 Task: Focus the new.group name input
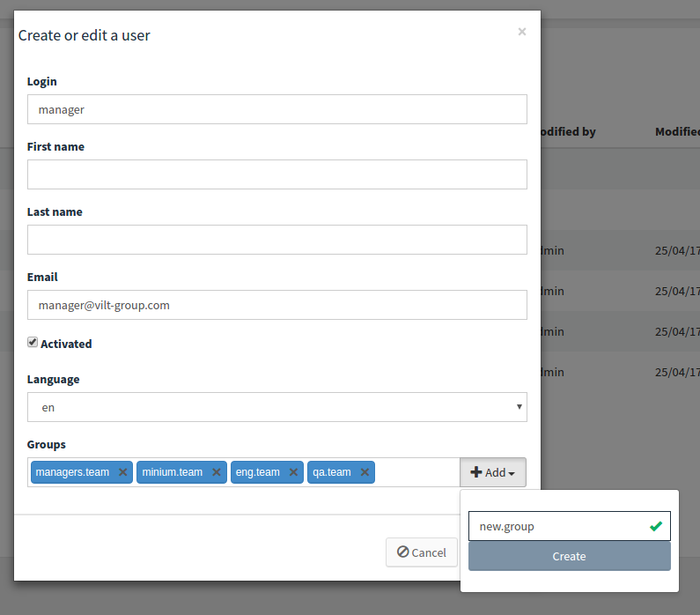click(x=569, y=526)
